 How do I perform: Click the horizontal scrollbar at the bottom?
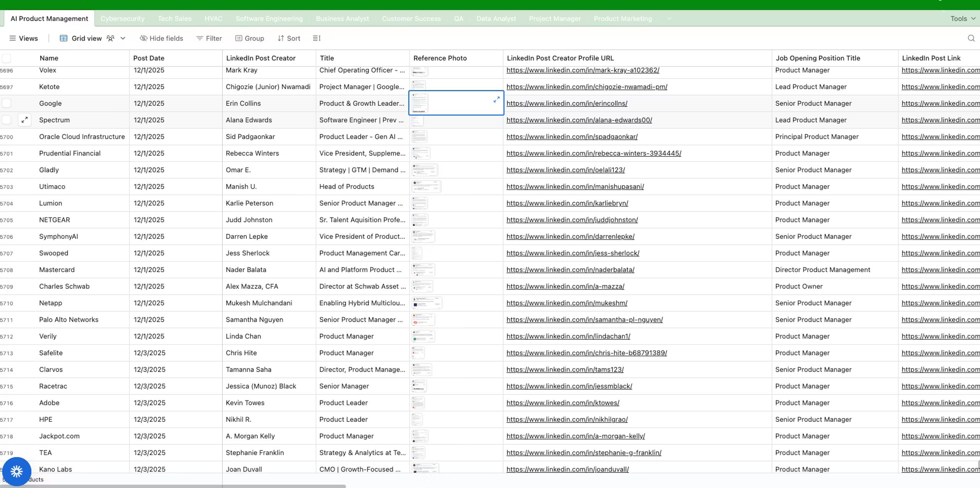(173, 486)
